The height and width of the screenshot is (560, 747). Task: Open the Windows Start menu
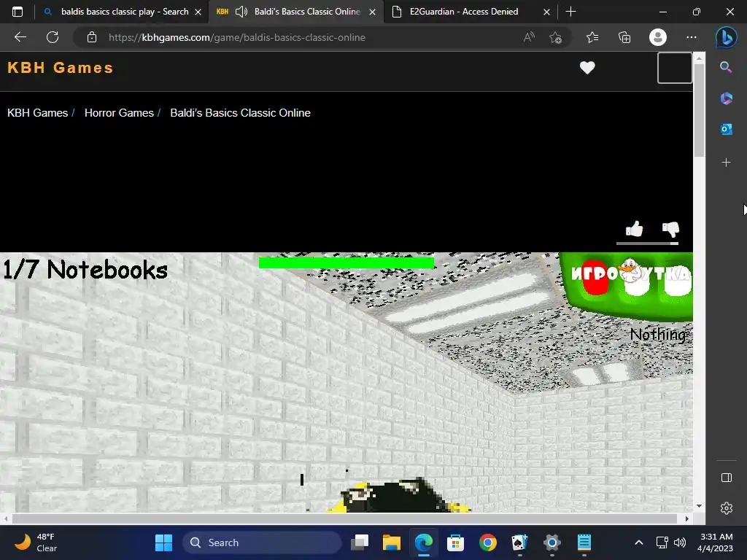pos(164,542)
